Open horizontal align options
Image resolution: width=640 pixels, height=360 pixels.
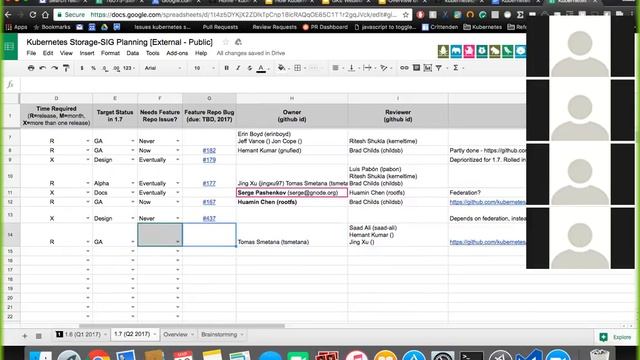(335, 68)
